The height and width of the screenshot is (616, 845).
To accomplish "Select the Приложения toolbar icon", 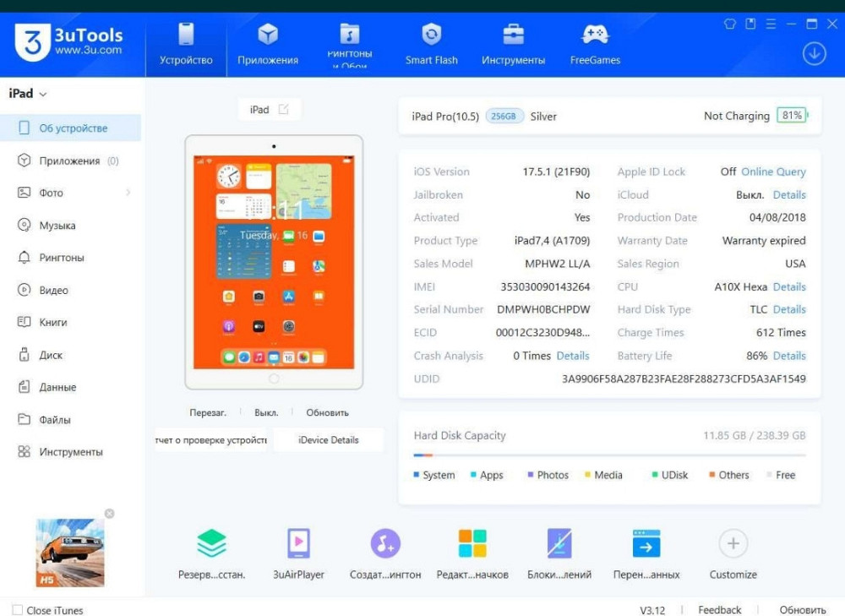I will 267,42.
